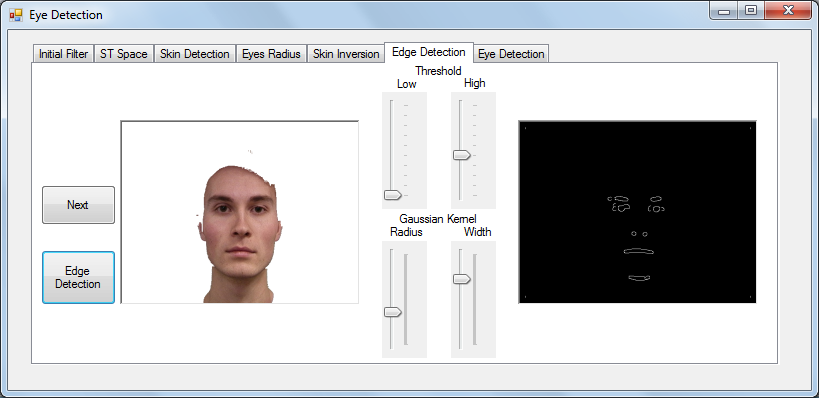This screenshot has width=819, height=398.
Task: Click the black edge detection result image
Action: pos(637,212)
